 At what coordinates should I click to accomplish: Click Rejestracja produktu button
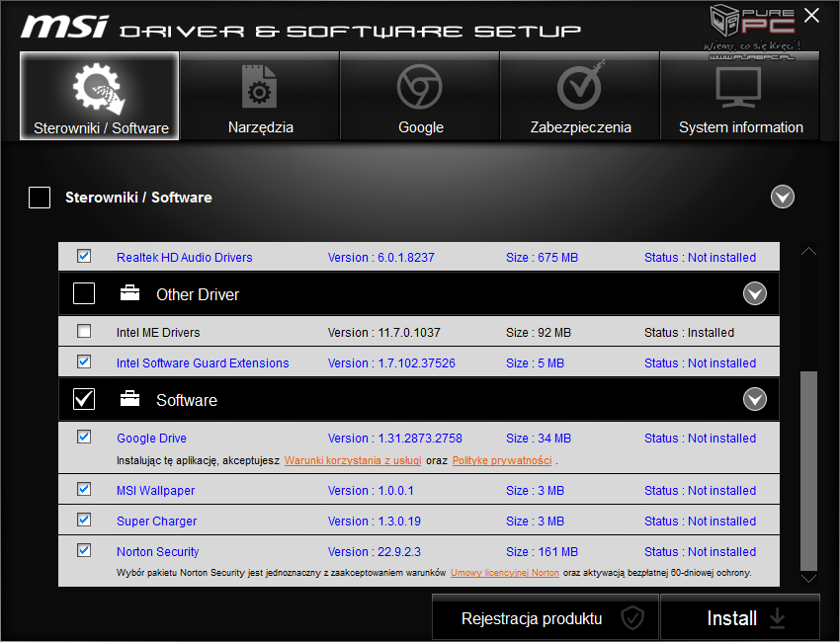546,617
